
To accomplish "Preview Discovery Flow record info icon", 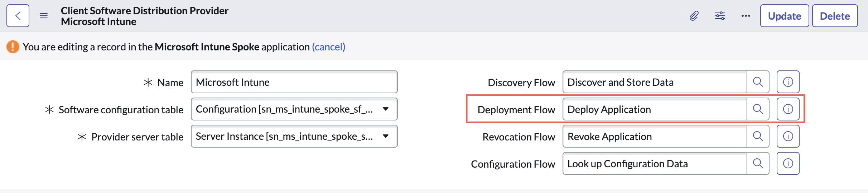I will tap(788, 82).
